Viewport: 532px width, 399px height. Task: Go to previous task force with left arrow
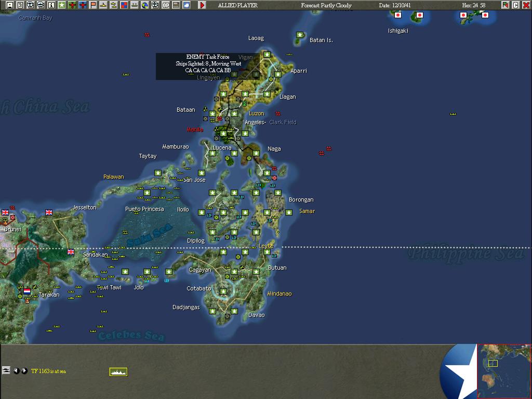[x=16, y=371]
